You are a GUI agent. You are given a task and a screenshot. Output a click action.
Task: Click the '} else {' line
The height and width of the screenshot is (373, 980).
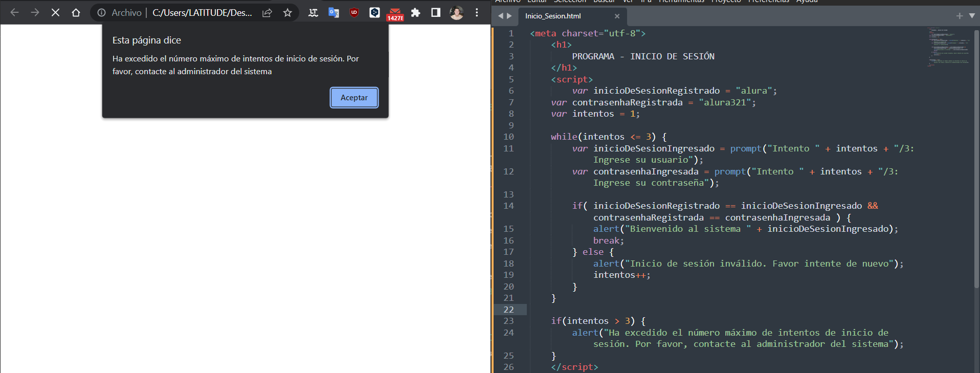click(593, 252)
